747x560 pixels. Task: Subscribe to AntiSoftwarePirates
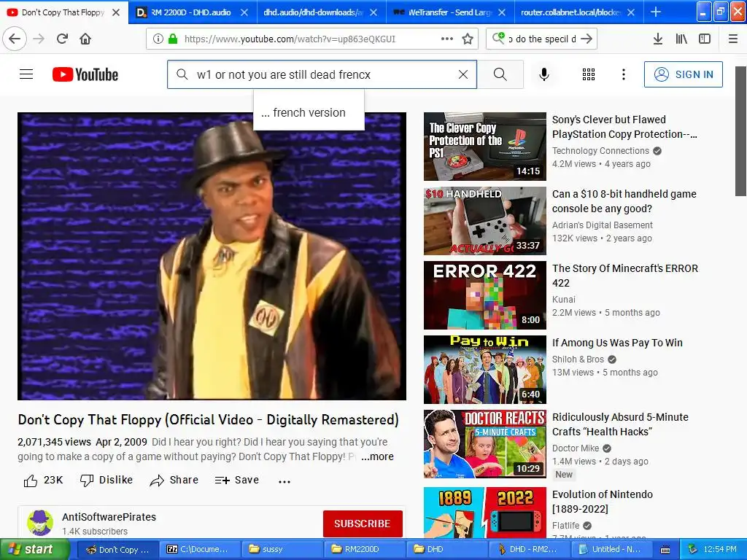click(363, 524)
